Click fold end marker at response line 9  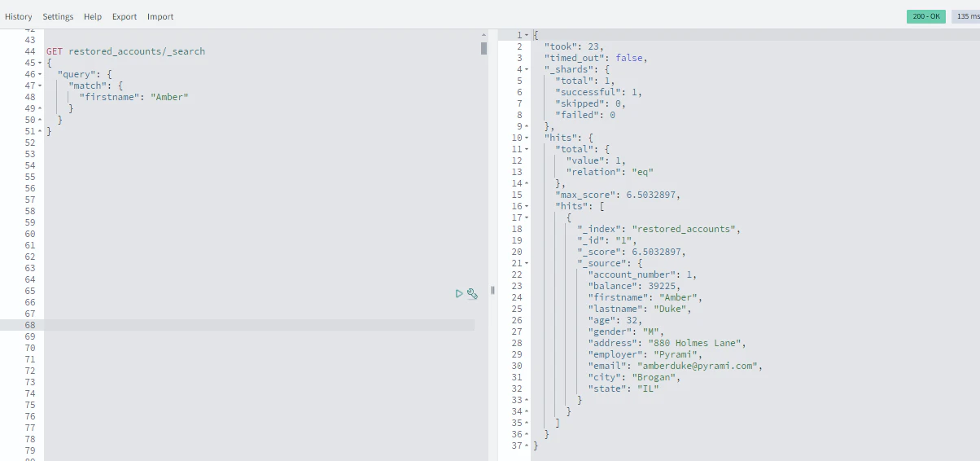[x=527, y=126]
